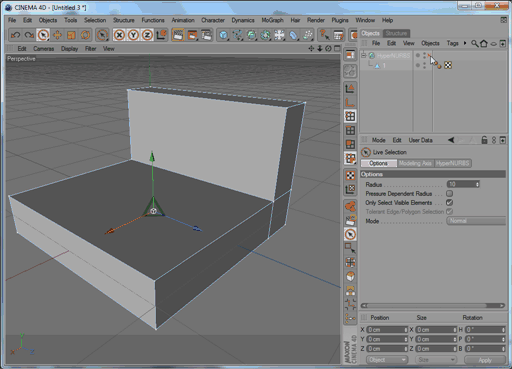Select child object 1 in tree
The image size is (512, 369).
click(x=384, y=66)
